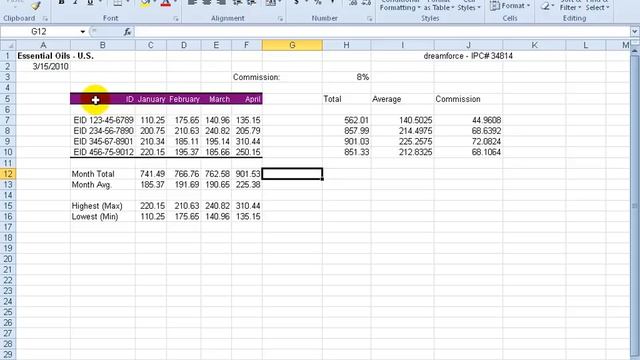Image resolution: width=640 pixels, height=360 pixels.
Task: Toggle underline formatting
Action: click(90, 3)
